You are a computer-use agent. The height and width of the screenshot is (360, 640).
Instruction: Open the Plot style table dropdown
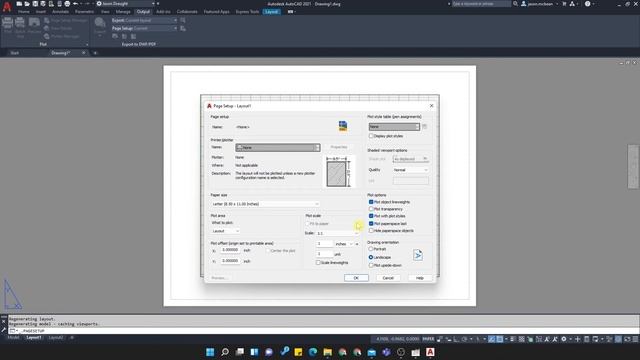394,127
